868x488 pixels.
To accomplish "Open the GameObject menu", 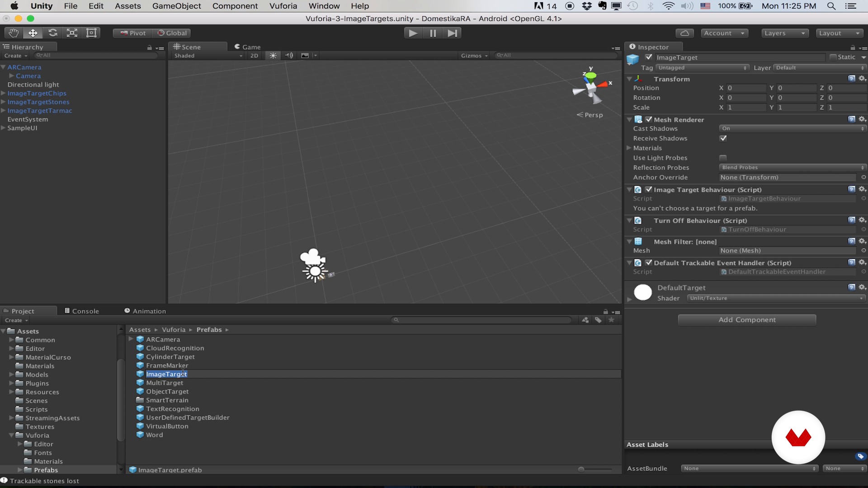I will pos(176,6).
